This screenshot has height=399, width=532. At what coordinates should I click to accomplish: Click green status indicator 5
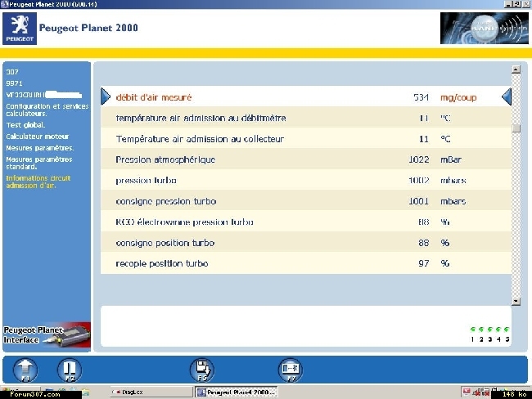tap(507, 330)
